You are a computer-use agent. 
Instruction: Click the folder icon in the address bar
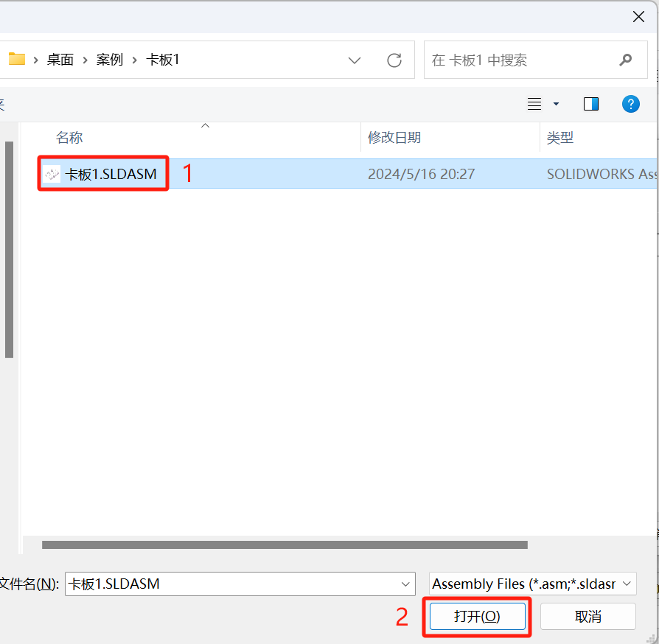pyautogui.click(x=17, y=59)
